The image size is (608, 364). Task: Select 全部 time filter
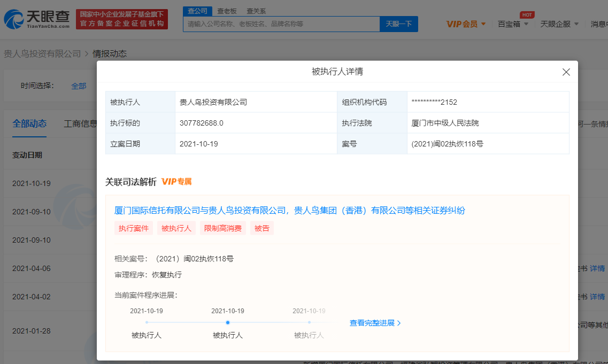pyautogui.click(x=79, y=86)
